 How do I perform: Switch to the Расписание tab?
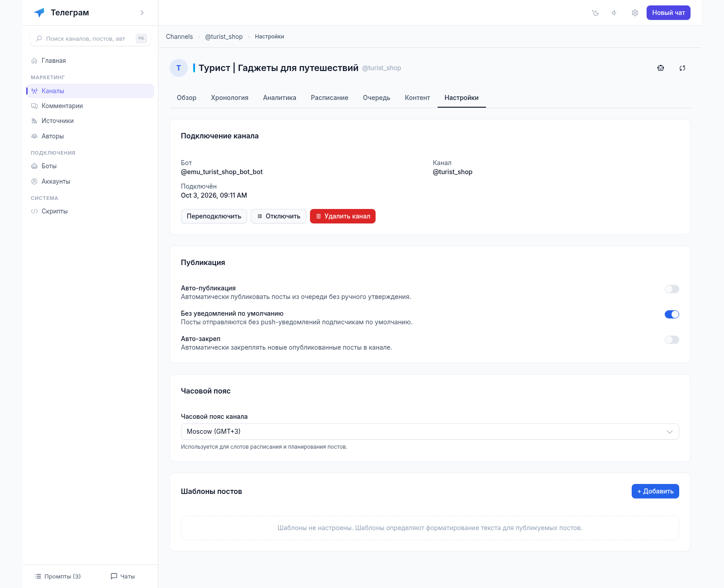click(x=329, y=98)
